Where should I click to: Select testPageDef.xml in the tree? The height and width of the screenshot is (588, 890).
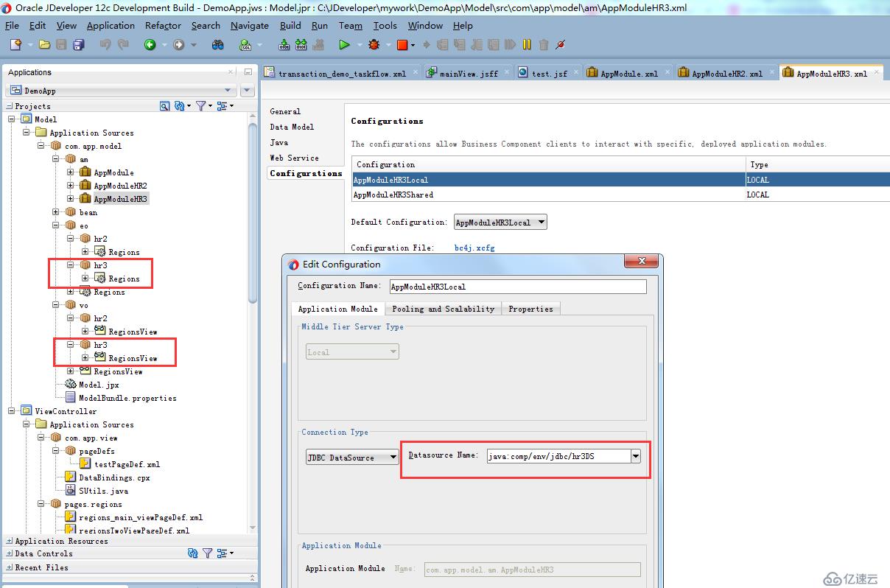[x=126, y=464]
